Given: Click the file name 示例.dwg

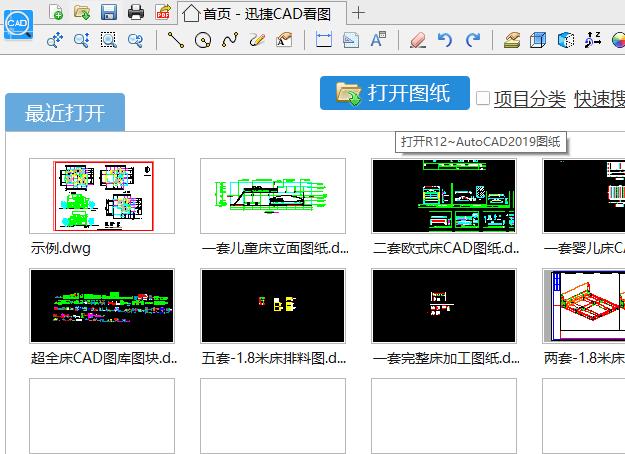Looking at the screenshot, I should 61,248.
